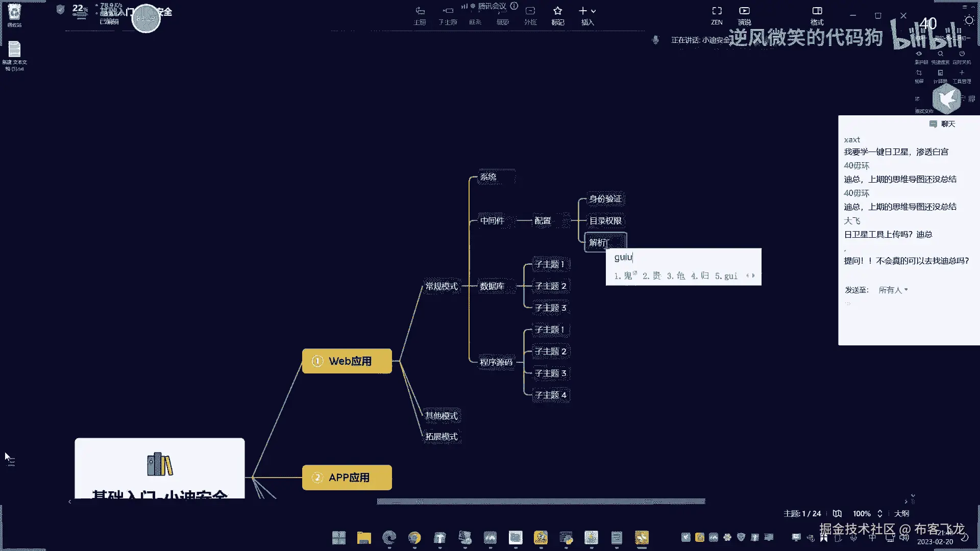Viewport: 980px width, 551px height.
Task: Select the APP应用 topic node
Action: pos(347,478)
